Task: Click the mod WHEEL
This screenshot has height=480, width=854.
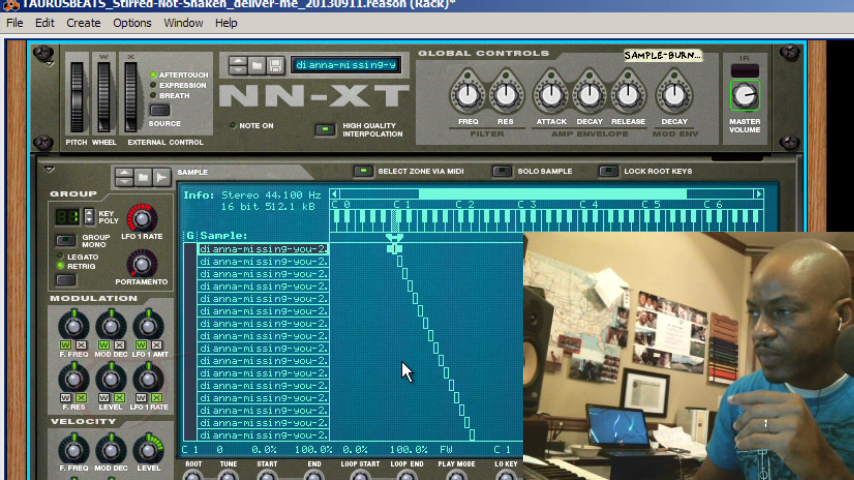Action: tap(104, 96)
